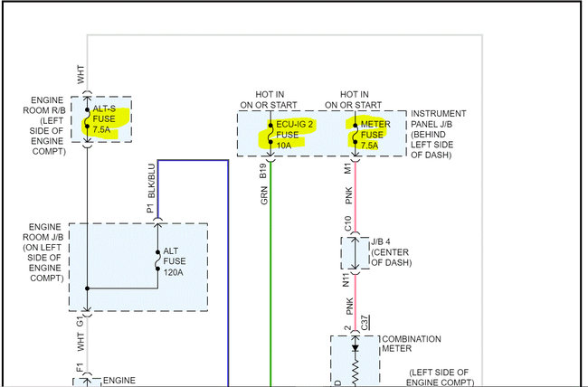Screen dimensions: 588x387
Task: Click the COMBINATION METER label
Action: (412, 344)
